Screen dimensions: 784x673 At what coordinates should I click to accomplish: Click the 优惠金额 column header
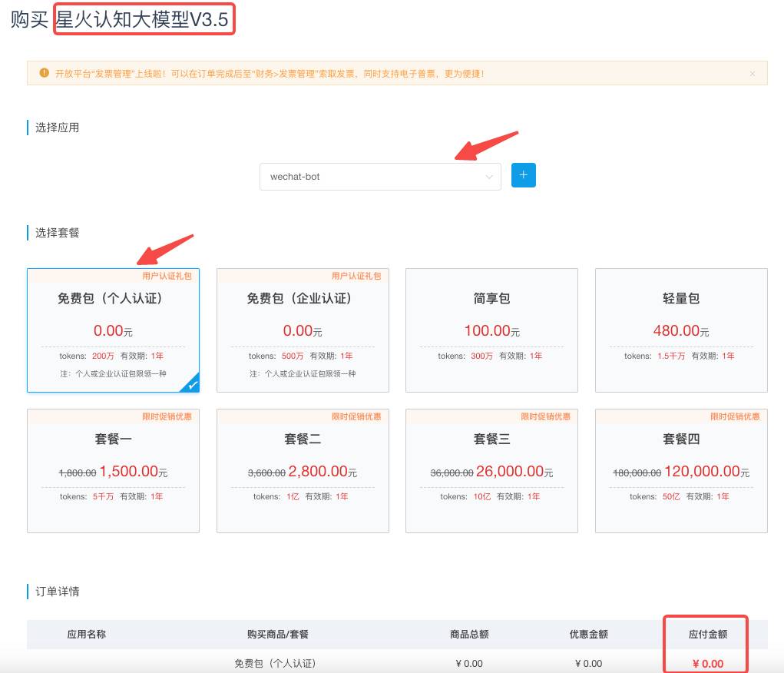tap(588, 634)
